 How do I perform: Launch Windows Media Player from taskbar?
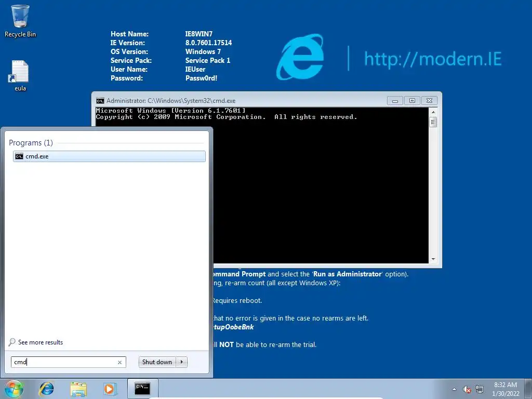click(x=110, y=389)
